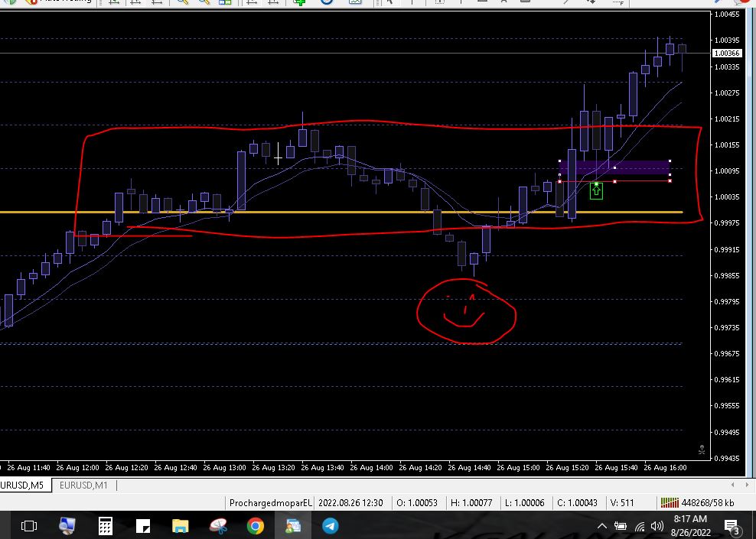Viewport: 756px width, 539px height.
Task: Click the L: 1.00006 low value
Action: click(x=525, y=503)
